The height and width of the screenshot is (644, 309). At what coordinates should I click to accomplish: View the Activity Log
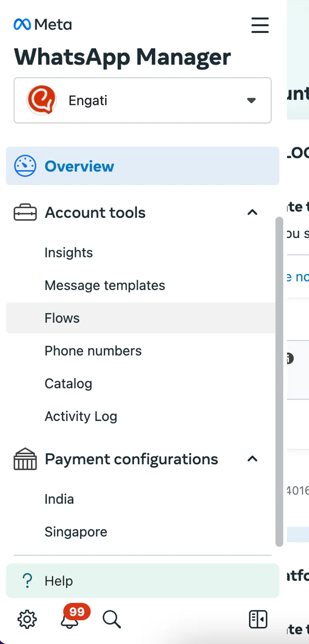tap(81, 416)
